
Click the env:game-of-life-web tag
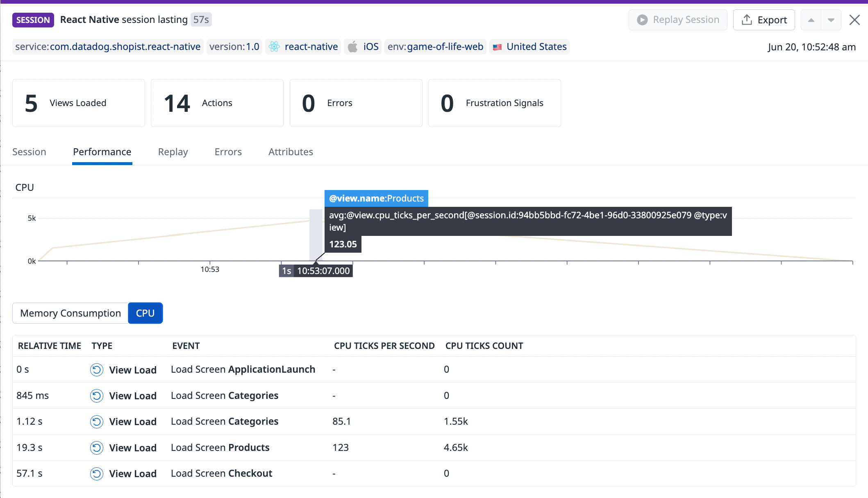coord(435,47)
